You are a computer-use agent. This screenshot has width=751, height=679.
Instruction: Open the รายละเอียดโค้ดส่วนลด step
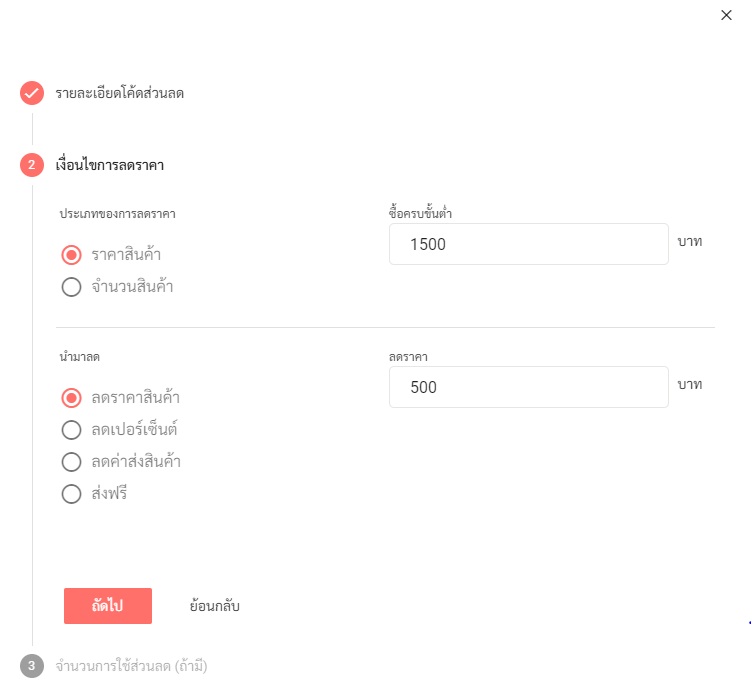point(120,93)
